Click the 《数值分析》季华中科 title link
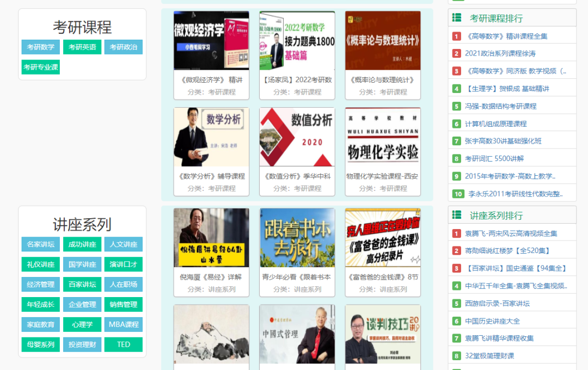 click(x=297, y=176)
